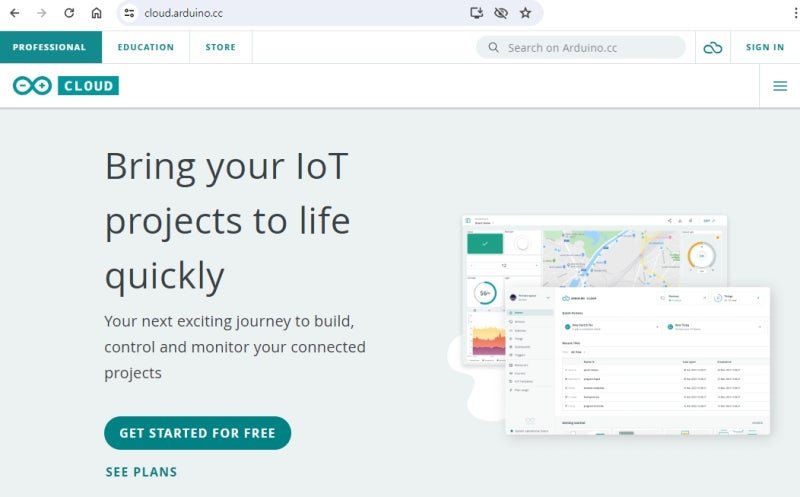Toggle the crossed-out eye tracking protection icon
Viewport: 800px width, 497px height.
coord(501,13)
